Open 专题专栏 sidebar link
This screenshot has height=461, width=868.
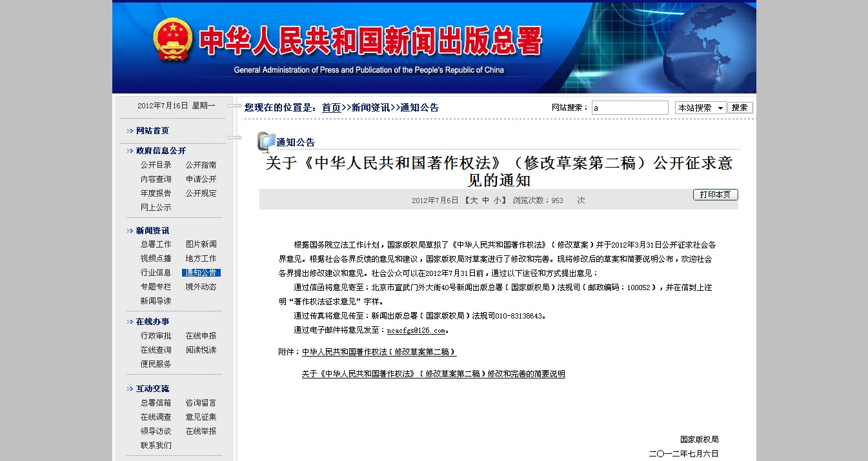(156, 287)
